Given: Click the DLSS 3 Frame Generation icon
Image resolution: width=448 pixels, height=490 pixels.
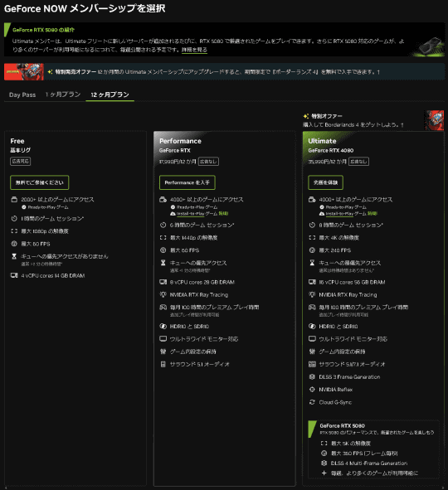Looking at the screenshot, I should (312, 377).
